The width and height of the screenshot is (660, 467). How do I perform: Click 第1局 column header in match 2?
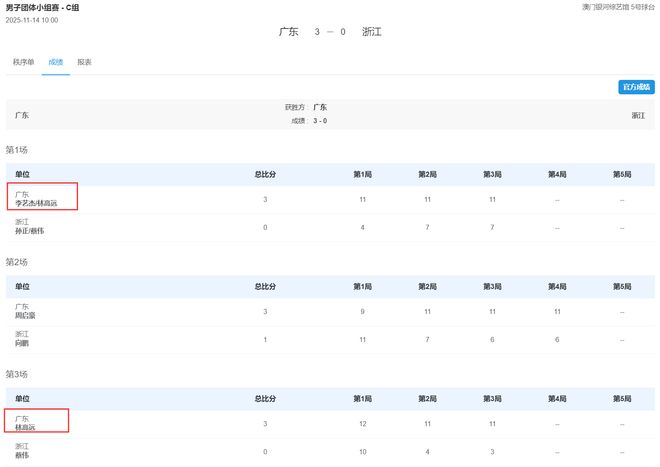[x=362, y=286]
